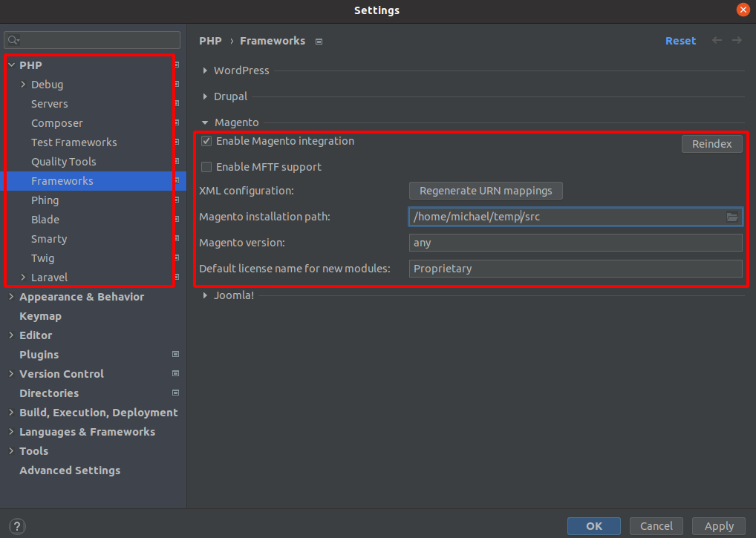Image resolution: width=756 pixels, height=538 pixels.
Task: Confirm with the OK button
Action: click(x=593, y=526)
